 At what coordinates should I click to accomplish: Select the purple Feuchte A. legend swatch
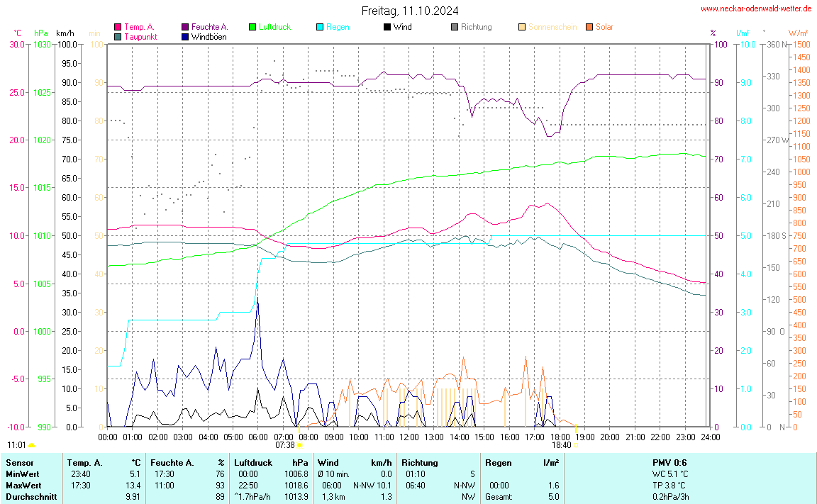click(185, 27)
